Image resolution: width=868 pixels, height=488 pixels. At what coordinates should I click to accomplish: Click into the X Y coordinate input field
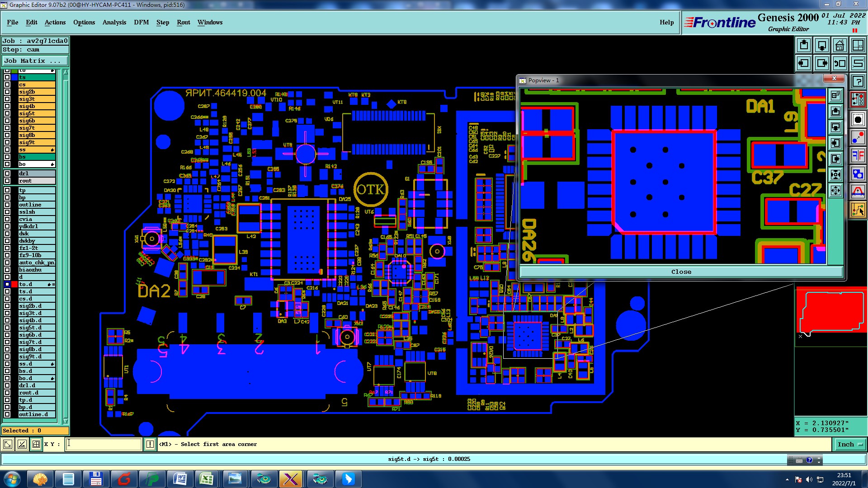point(104,444)
